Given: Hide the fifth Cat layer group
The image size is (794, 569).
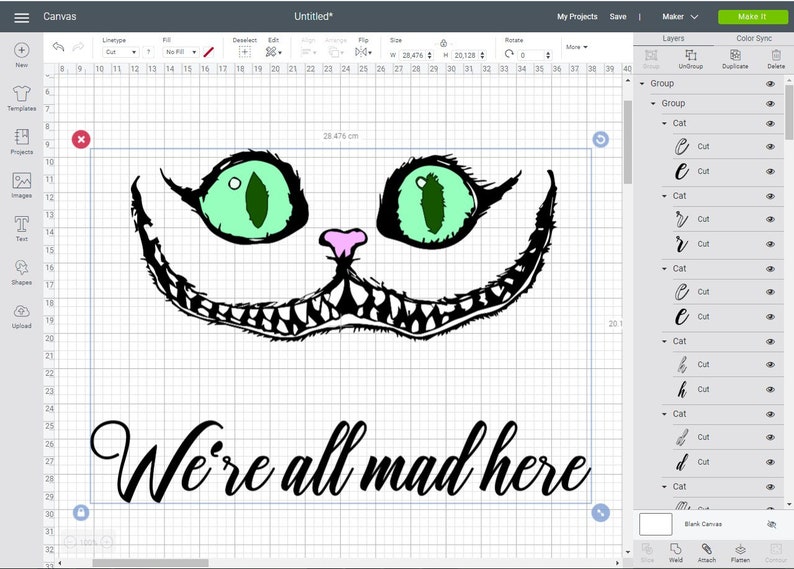Looking at the screenshot, I should click(770, 414).
